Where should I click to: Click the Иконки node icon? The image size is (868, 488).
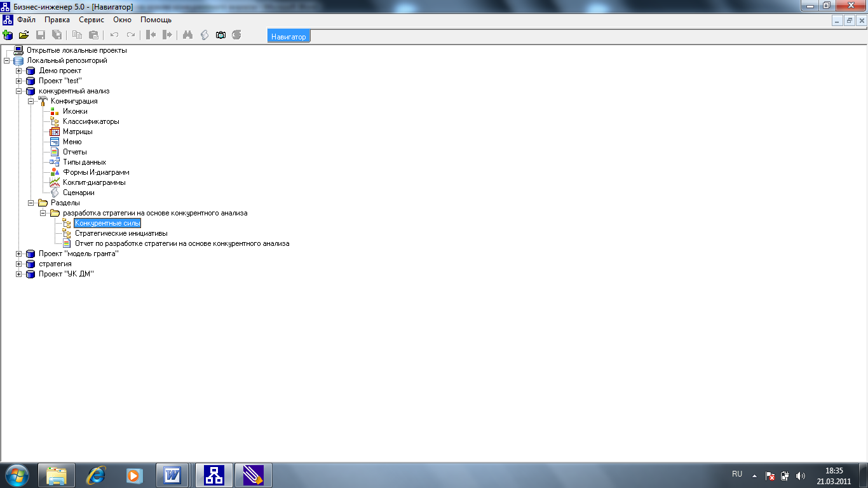pos(55,111)
